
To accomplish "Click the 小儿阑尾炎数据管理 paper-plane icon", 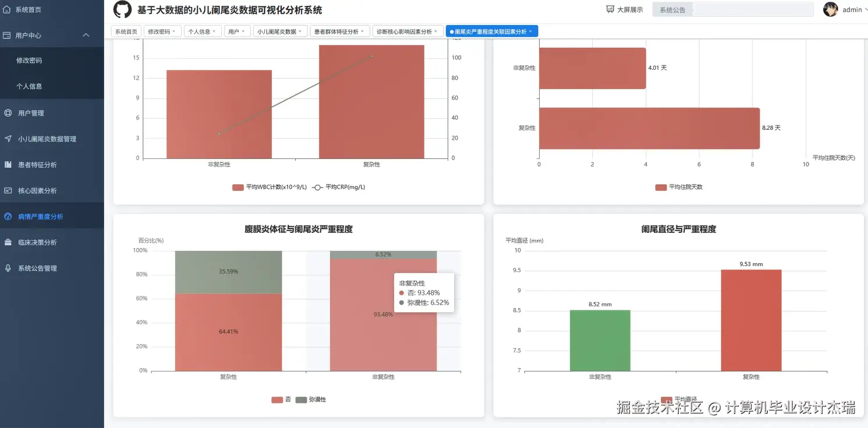I will coord(8,139).
